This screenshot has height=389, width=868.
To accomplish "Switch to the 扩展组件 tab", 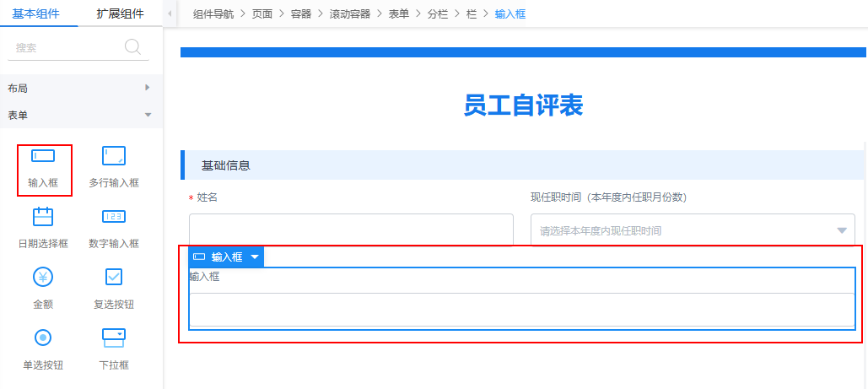I will (x=120, y=14).
